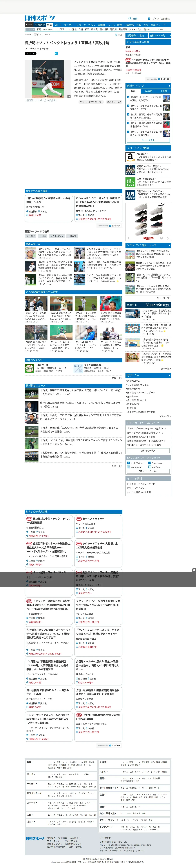Open 虎だ虎だ虎になれ! column link
The image size is (196, 868).
click(x=137, y=400)
